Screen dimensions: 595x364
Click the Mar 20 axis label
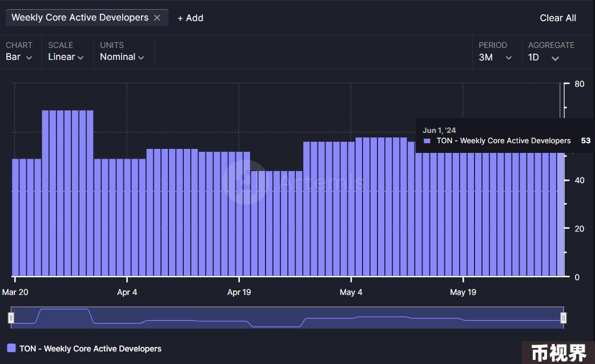[15, 292]
